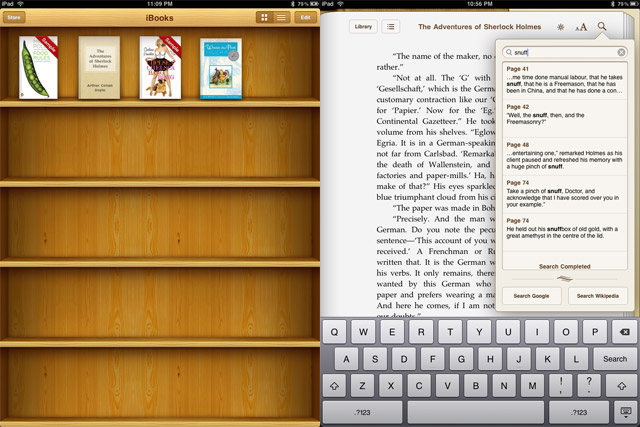Tap the Z key
Viewport: 640px width, 427px height.
point(362,385)
